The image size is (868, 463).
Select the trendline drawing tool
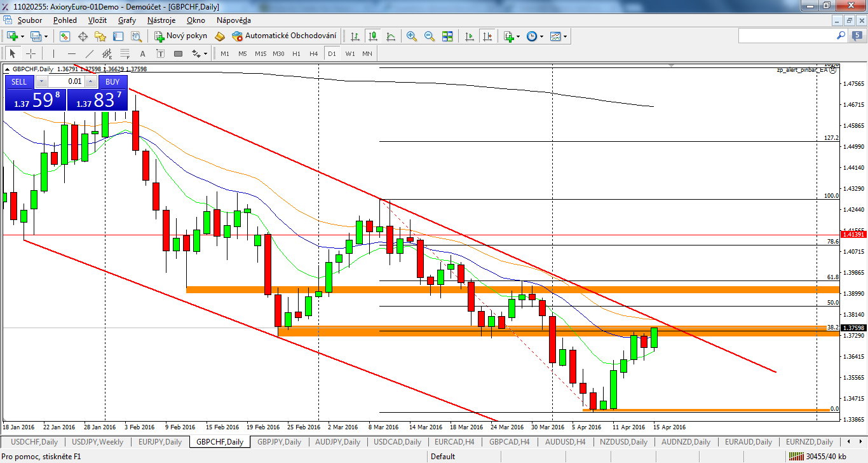[x=90, y=53]
